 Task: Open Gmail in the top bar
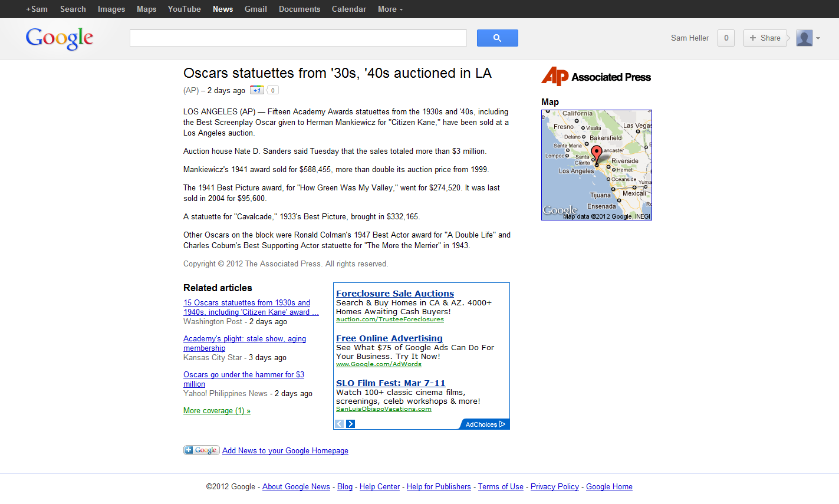pos(256,9)
